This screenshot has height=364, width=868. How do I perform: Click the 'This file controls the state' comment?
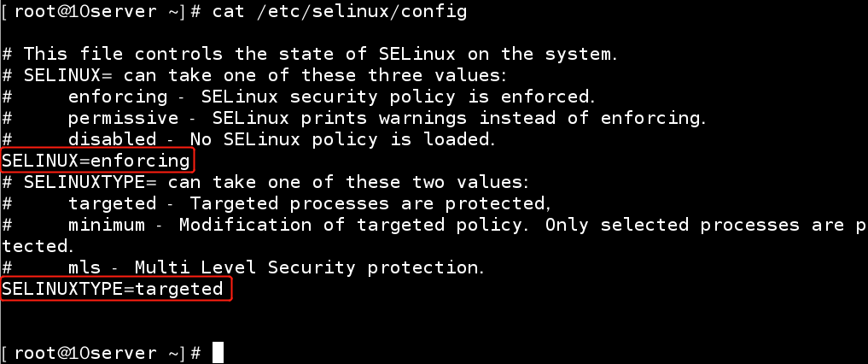[x=310, y=55]
